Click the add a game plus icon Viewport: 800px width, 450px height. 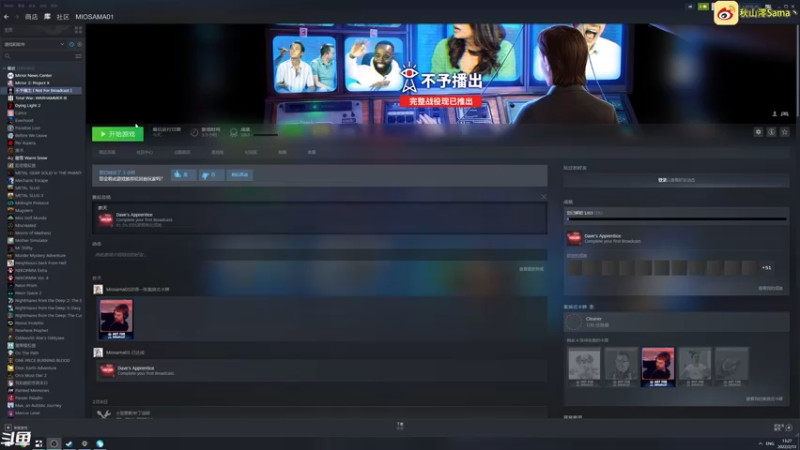click(x=8, y=428)
